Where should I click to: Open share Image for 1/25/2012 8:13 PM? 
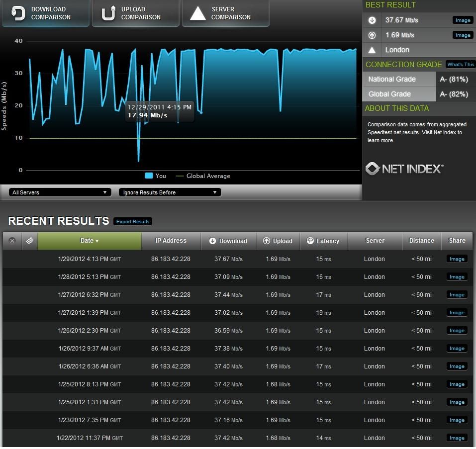457,384
